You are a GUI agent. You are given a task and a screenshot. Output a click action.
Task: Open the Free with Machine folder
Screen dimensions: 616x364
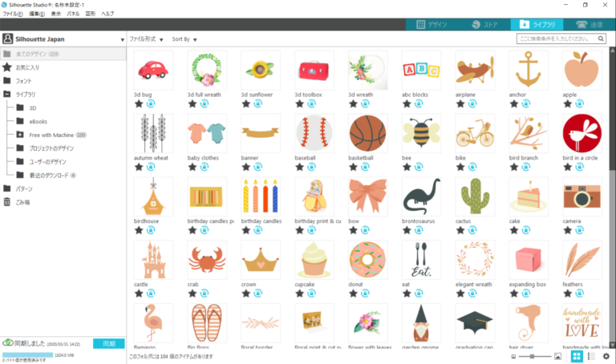pyautogui.click(x=51, y=135)
